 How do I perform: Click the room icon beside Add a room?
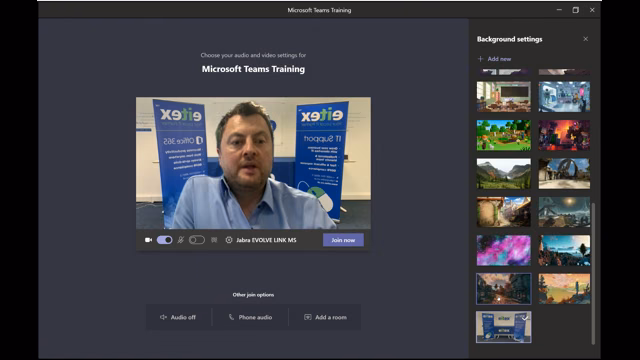pyautogui.click(x=308, y=317)
